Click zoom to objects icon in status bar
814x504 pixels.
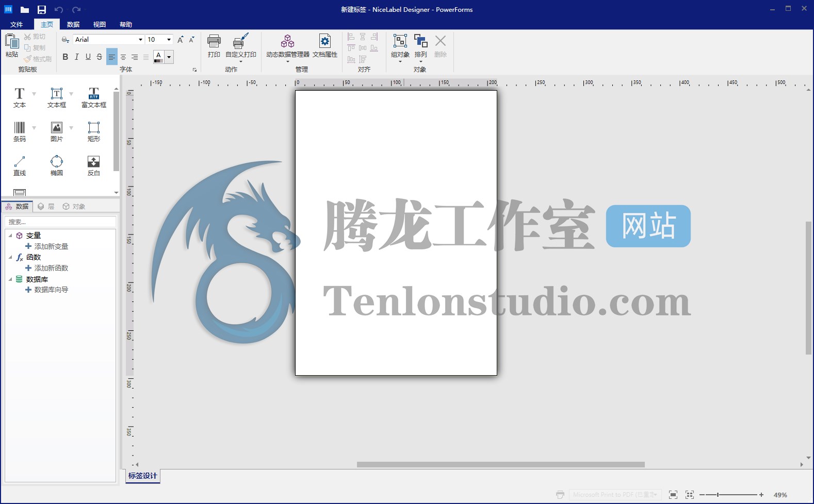pyautogui.click(x=690, y=495)
